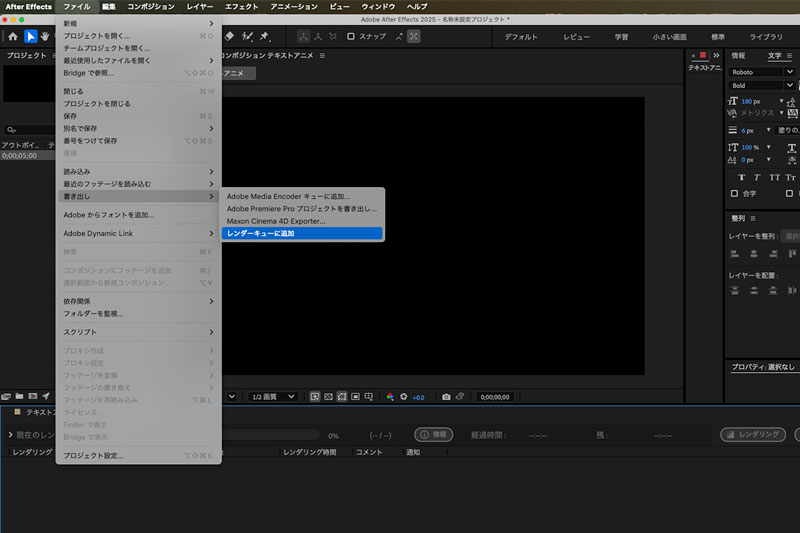Click the 情報 button in render queue
Image resolution: width=800 pixels, height=533 pixels.
pos(433,435)
